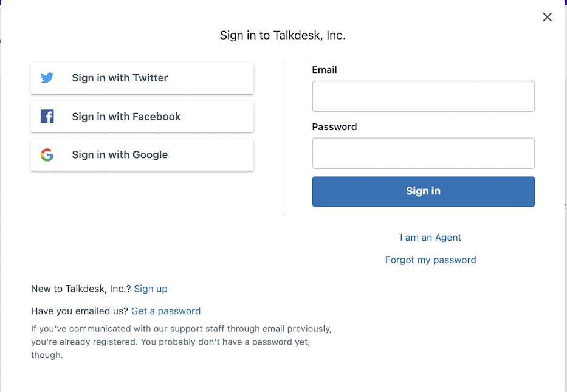Click the Email field label
Viewport: 567px width, 392px height.
pyautogui.click(x=325, y=70)
